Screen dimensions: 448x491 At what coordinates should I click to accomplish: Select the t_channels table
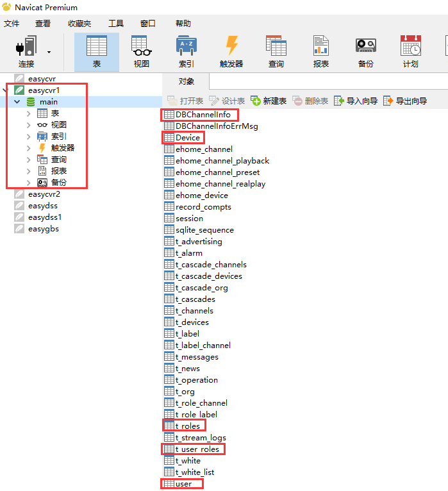(194, 311)
